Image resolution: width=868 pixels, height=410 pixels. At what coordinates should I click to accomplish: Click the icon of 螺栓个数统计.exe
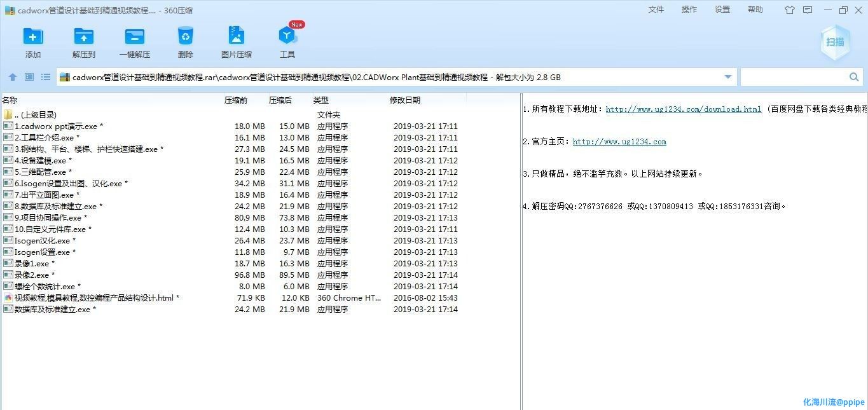click(x=8, y=287)
